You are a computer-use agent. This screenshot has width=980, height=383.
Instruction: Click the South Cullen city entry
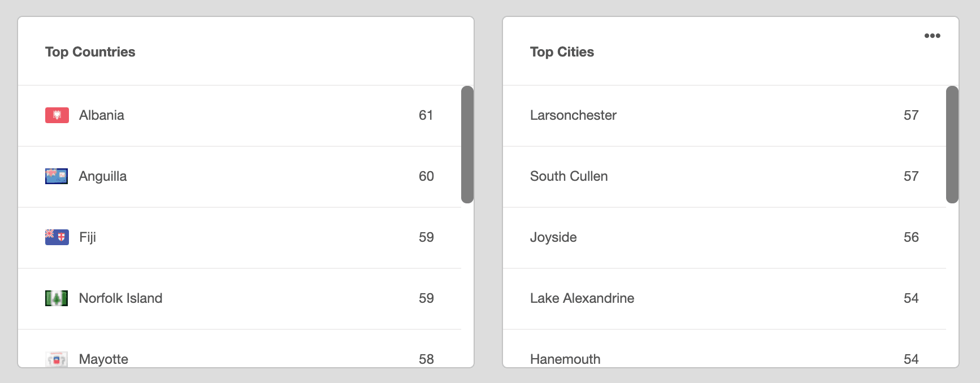(569, 176)
